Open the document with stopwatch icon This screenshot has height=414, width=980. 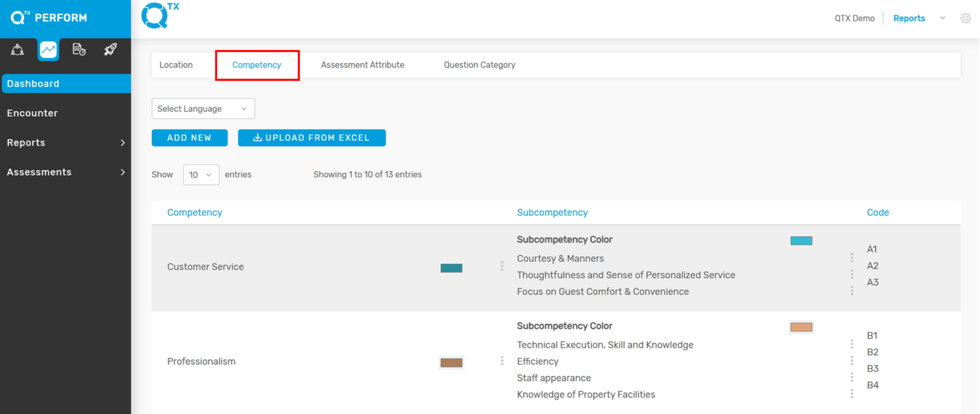(x=79, y=49)
